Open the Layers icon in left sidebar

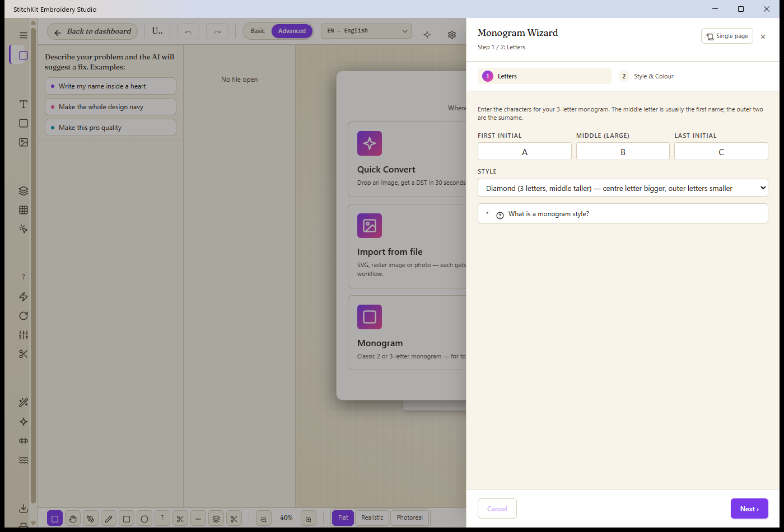click(x=24, y=191)
